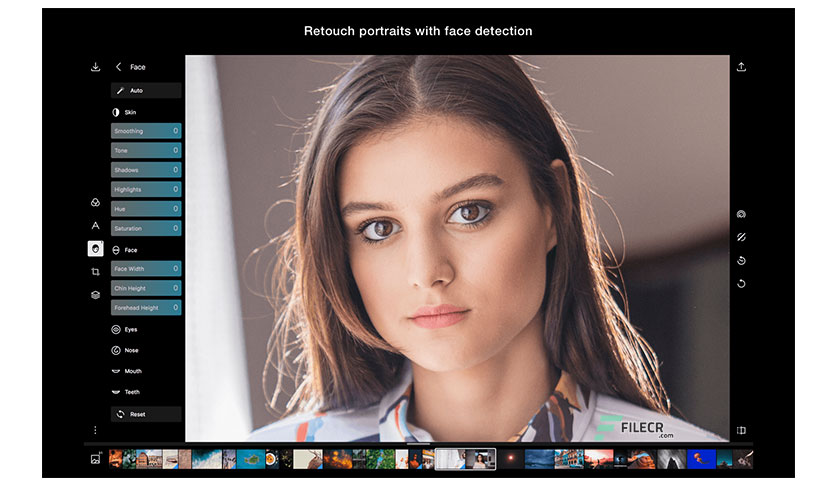This screenshot has height=484, width=836.
Task: Click the Reset button
Action: tap(146, 414)
